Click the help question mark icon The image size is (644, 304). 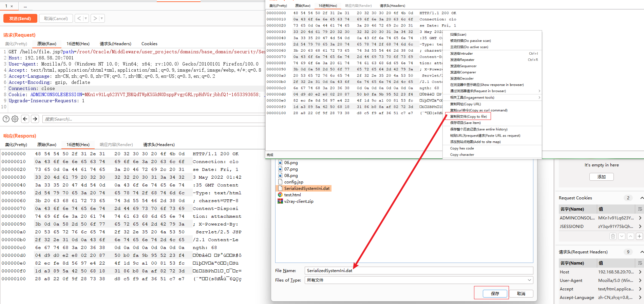click(6, 119)
